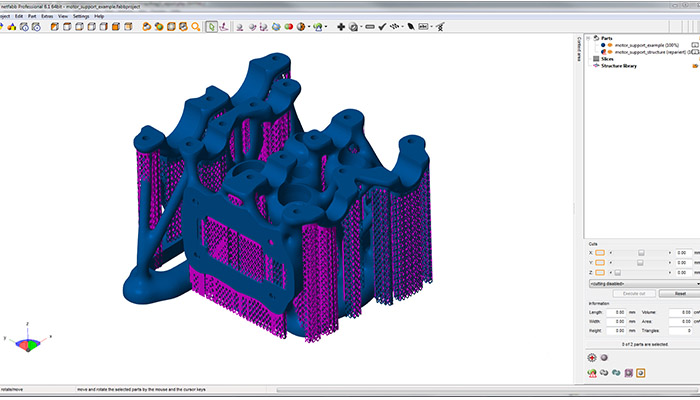The image size is (700, 400).
Task: Click the black feather toolbar icon
Action: click(x=411, y=27)
